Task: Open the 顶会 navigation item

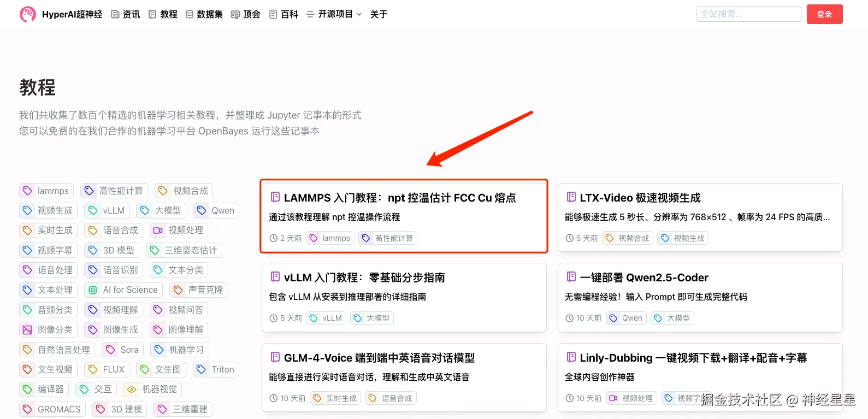Action: click(246, 14)
